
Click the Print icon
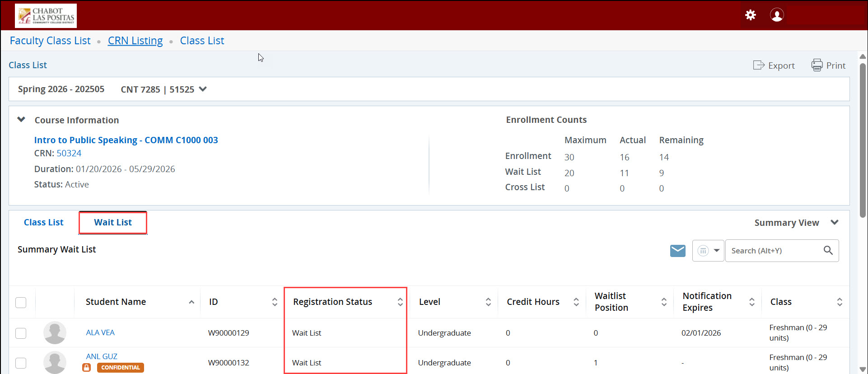pos(817,65)
